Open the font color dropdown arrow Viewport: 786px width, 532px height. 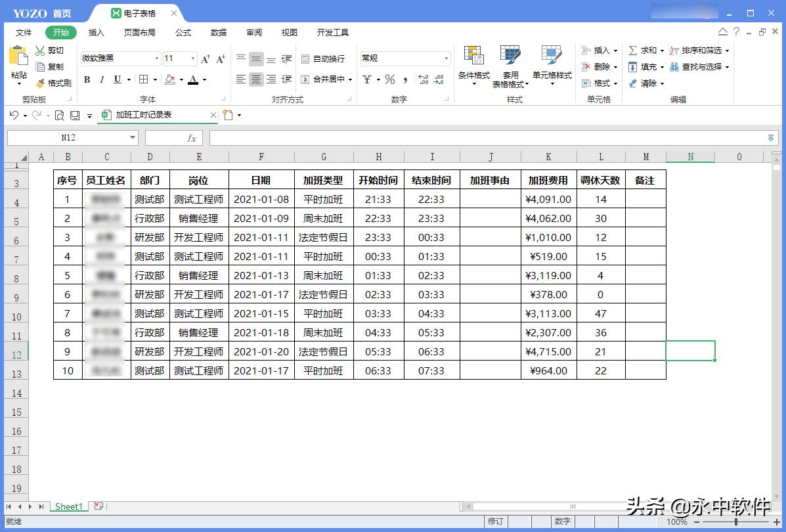click(204, 80)
